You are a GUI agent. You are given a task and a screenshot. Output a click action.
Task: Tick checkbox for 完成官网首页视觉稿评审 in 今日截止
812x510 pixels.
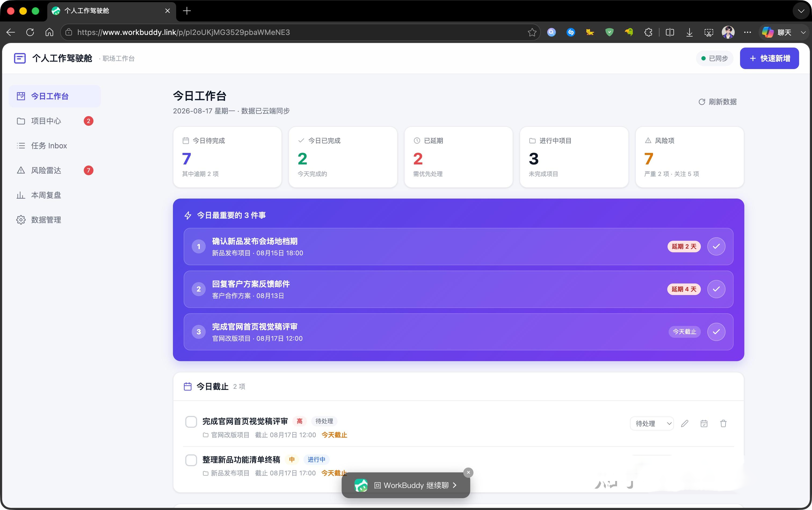(191, 422)
